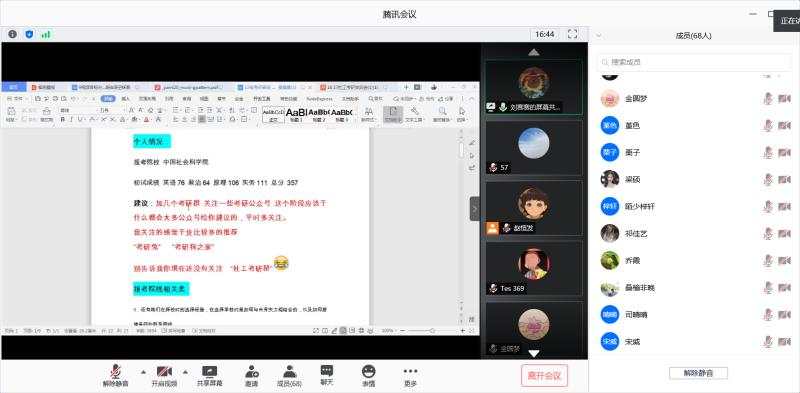Click the unmute (解除静音) button under members list
Viewport: 800px width, 393px height.
(x=698, y=373)
